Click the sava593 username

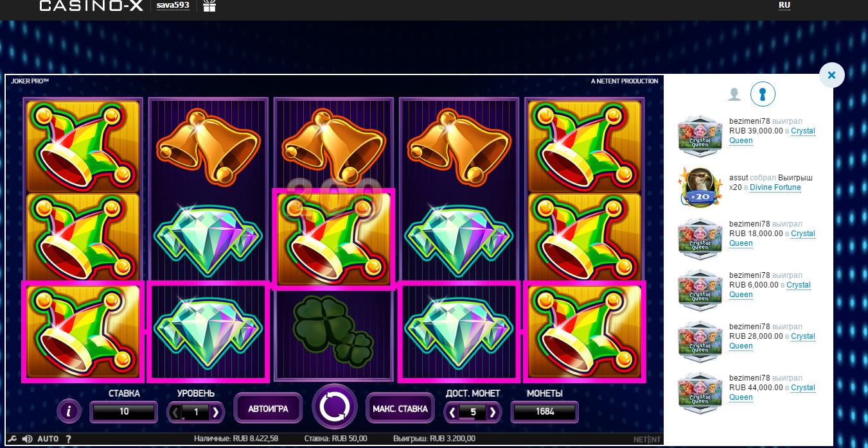173,6
